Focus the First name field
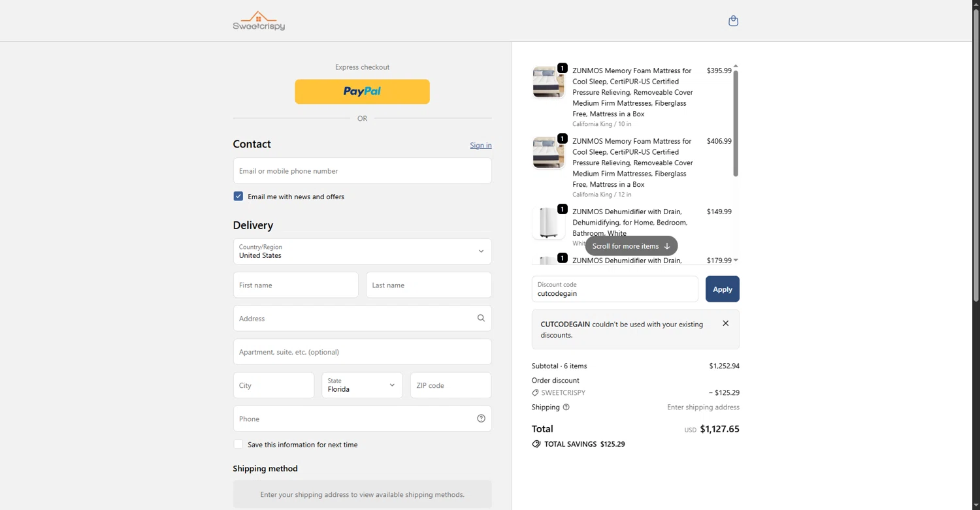 296,285
